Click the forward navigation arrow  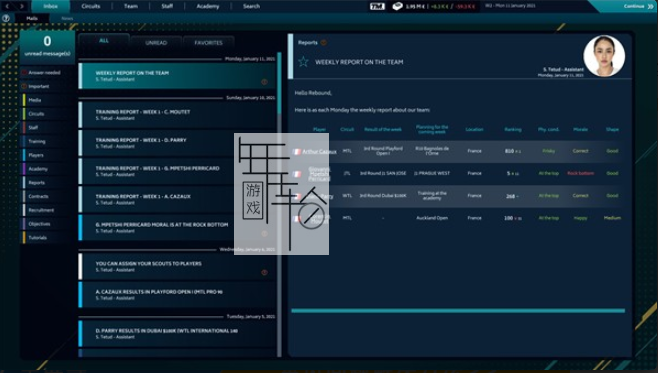coord(22,6)
